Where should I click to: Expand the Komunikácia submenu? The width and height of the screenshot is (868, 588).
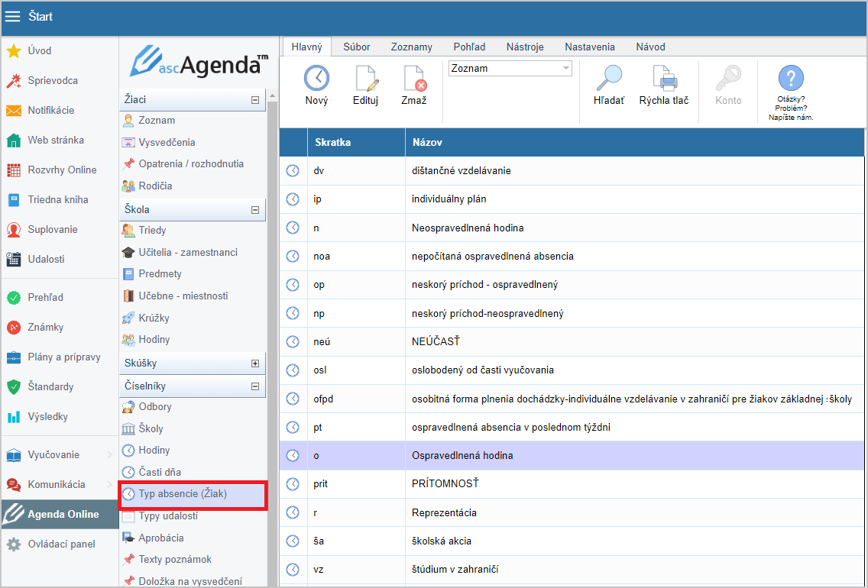coord(109,485)
